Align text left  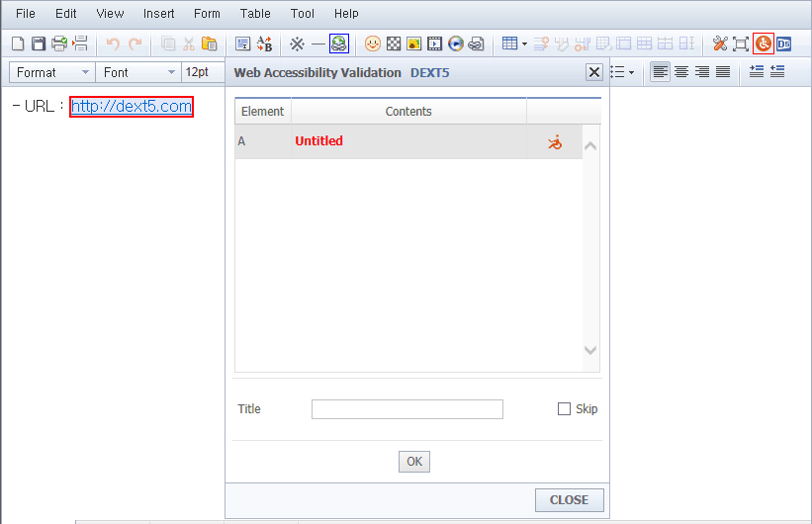coord(661,72)
